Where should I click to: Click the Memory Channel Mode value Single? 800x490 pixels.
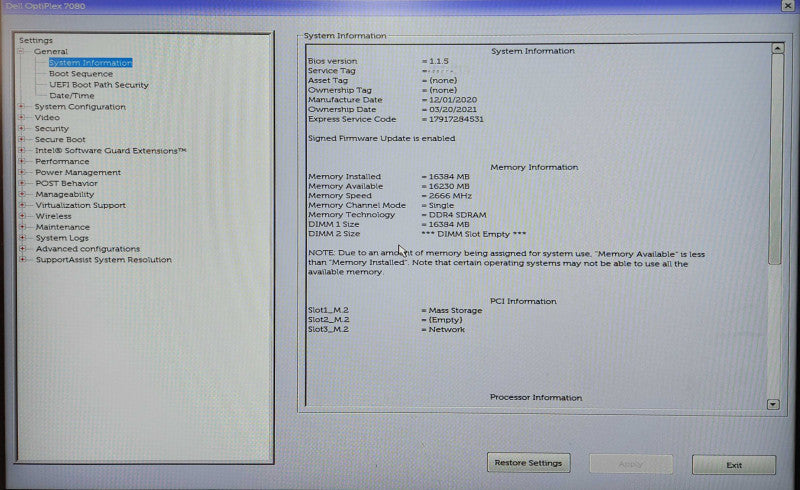(x=441, y=205)
